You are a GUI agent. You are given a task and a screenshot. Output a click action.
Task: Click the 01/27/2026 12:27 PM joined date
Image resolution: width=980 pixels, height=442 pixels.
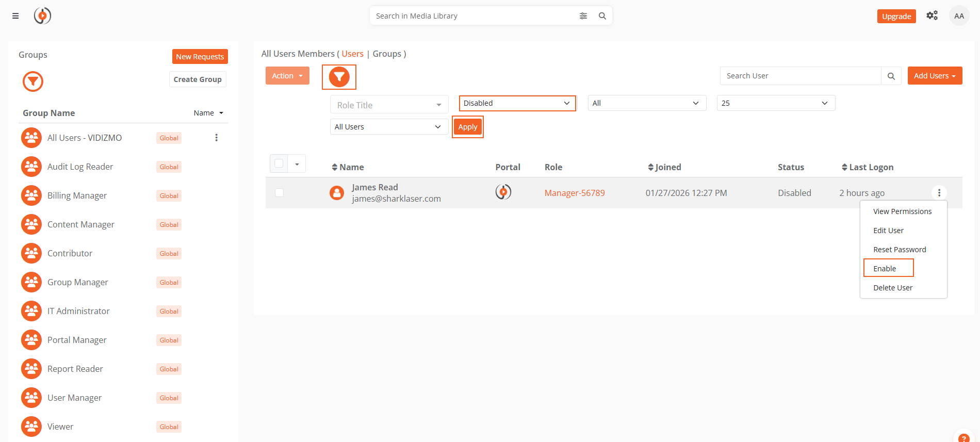pos(686,193)
